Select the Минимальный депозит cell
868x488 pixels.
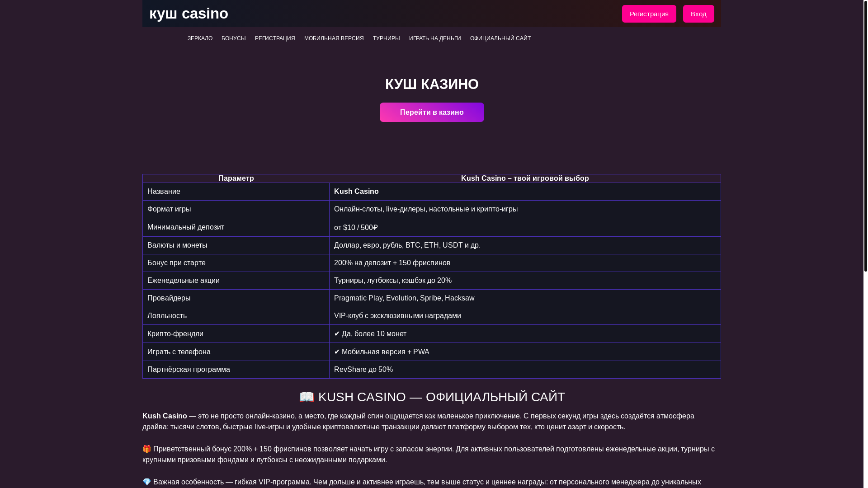236,227
